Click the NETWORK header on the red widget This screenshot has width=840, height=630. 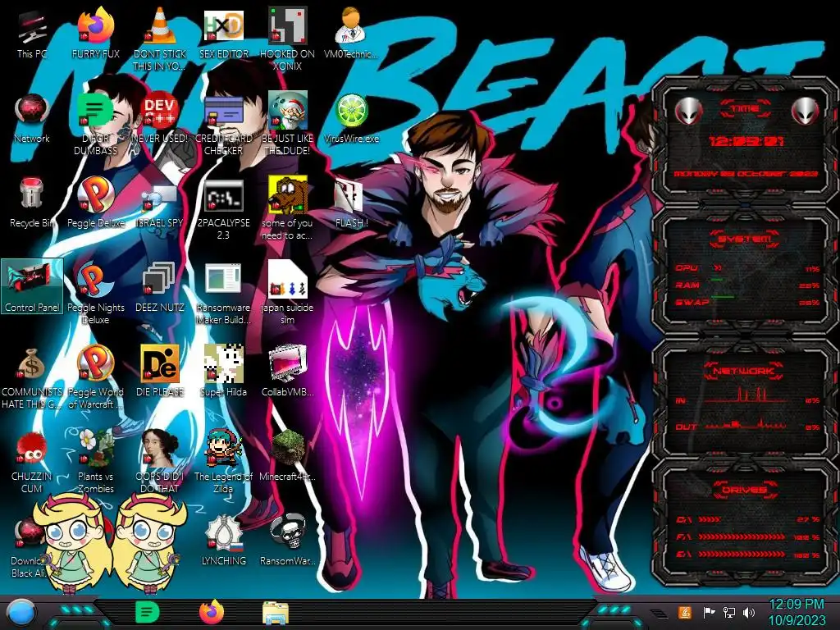pos(745,370)
